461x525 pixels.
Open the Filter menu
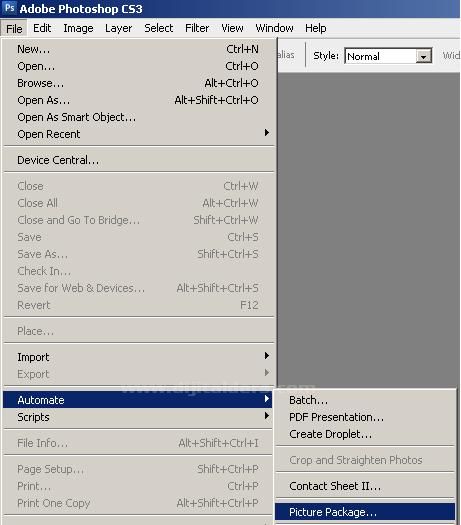197,28
